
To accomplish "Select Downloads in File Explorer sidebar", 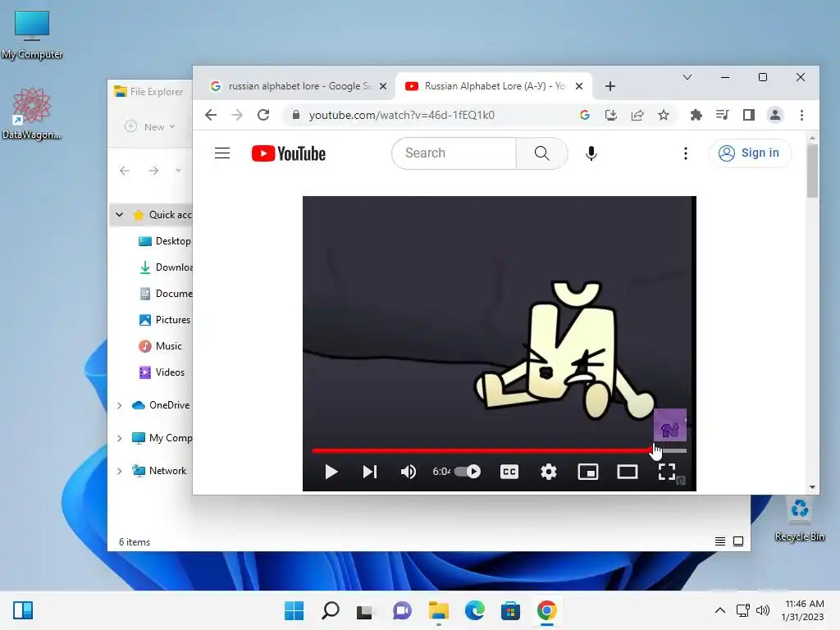I will 165,267.
